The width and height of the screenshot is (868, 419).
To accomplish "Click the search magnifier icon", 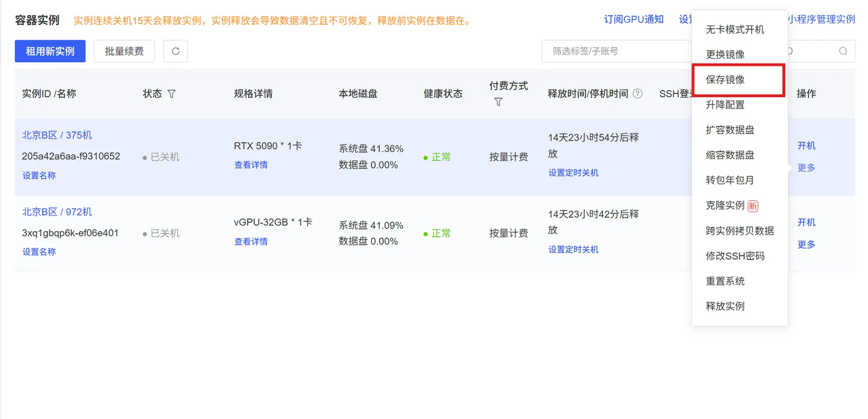I will point(843,51).
